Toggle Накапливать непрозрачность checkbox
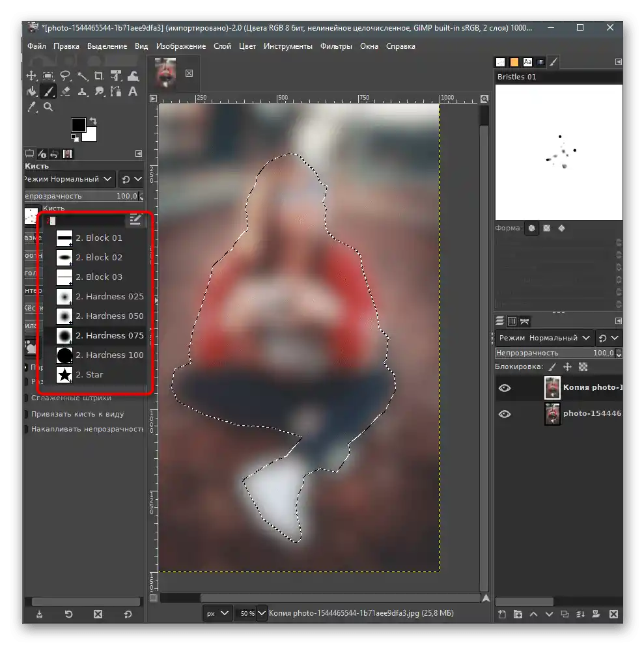644x645 pixels. (27, 429)
